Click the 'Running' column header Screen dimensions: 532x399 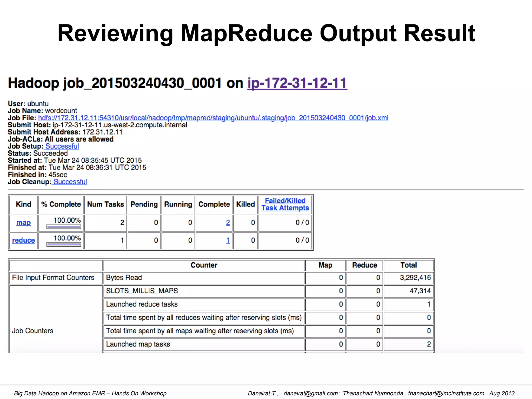pyautogui.click(x=178, y=204)
